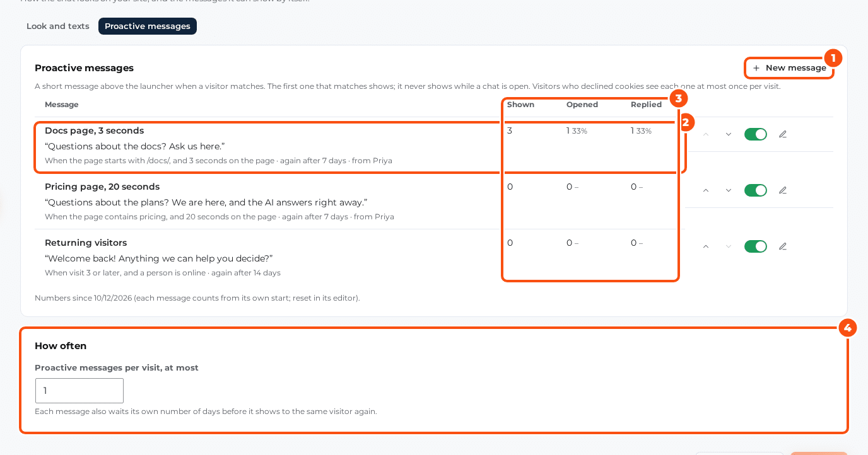This screenshot has height=455, width=868.
Task: Create a New message
Action: point(789,68)
